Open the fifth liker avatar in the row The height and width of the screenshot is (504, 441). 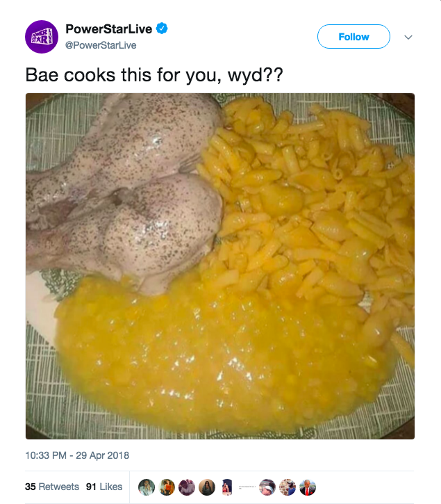coord(227,487)
